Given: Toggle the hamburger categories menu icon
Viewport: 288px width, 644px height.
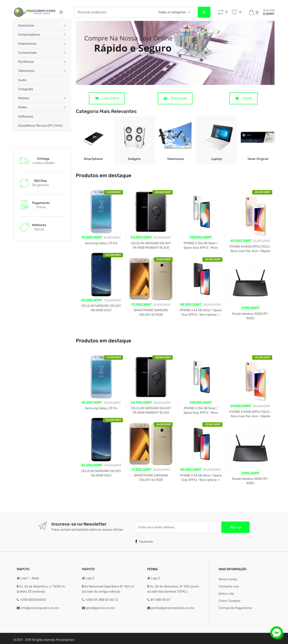Looking at the screenshot, I should click(61, 12).
